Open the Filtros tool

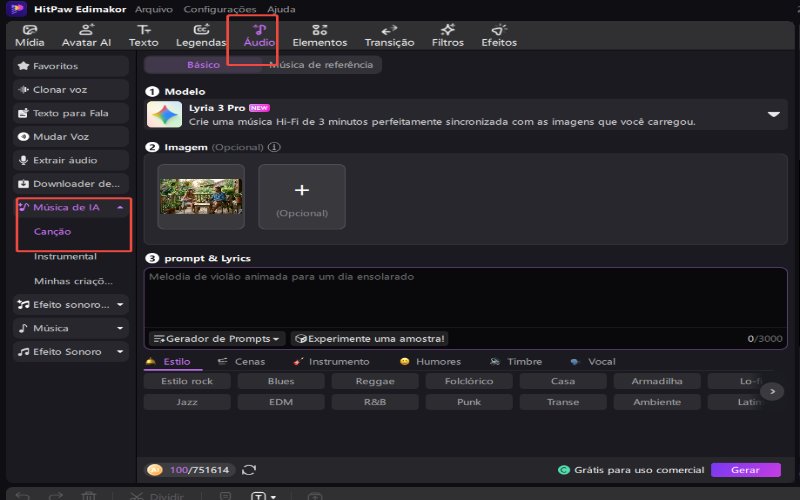click(447, 35)
